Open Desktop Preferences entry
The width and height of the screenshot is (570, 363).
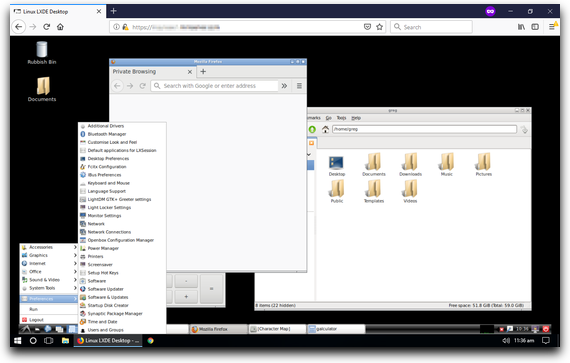122,158
